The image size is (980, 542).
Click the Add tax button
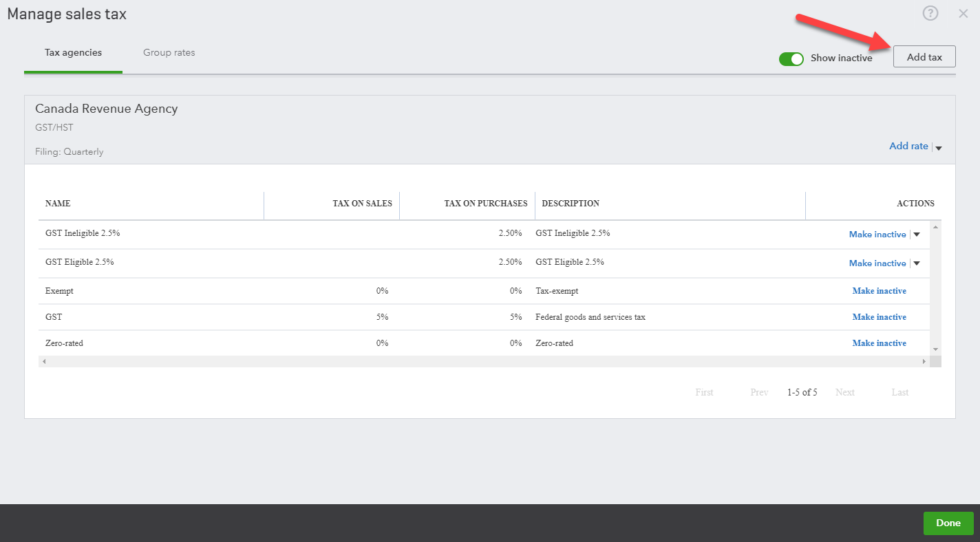click(x=924, y=56)
